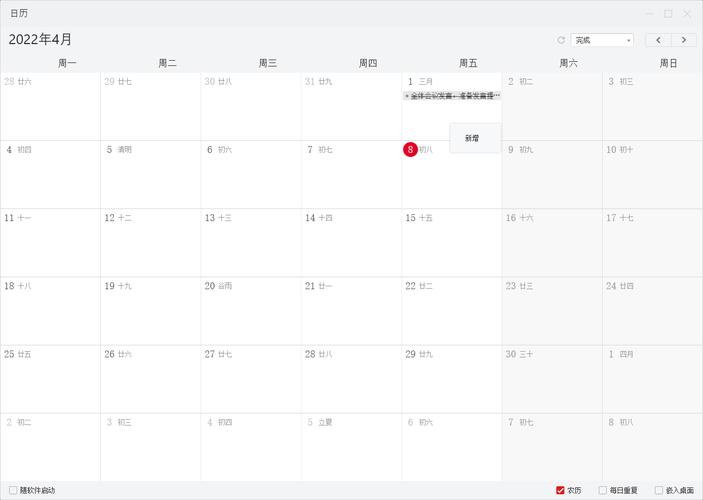The height and width of the screenshot is (500, 703).
Task: Go to next month with right arrow
Action: tap(684, 40)
